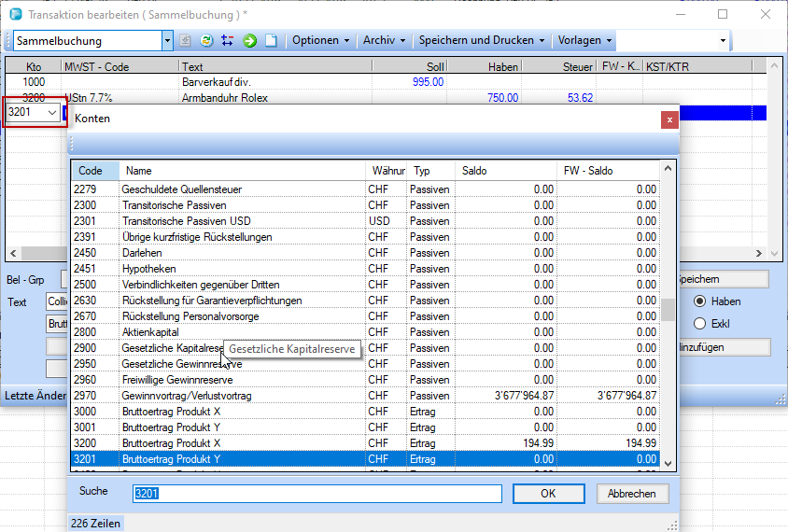
Task: Select the Haben radio button
Action: point(699,301)
